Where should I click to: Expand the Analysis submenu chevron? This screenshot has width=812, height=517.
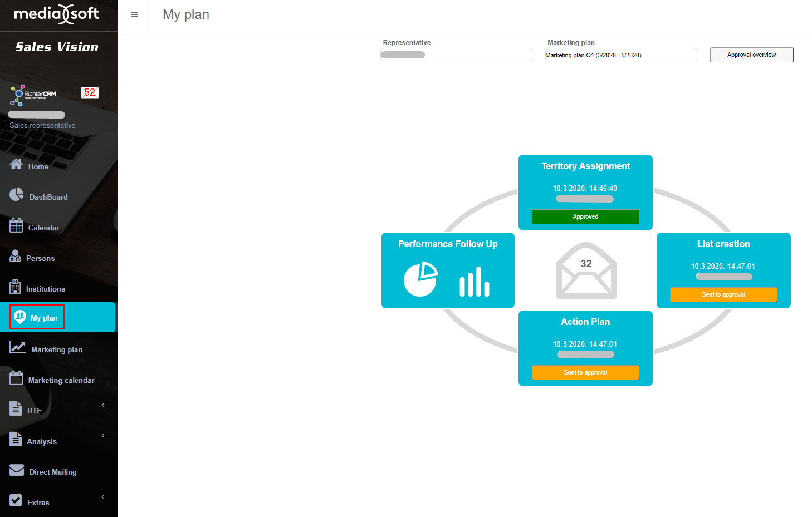click(103, 436)
